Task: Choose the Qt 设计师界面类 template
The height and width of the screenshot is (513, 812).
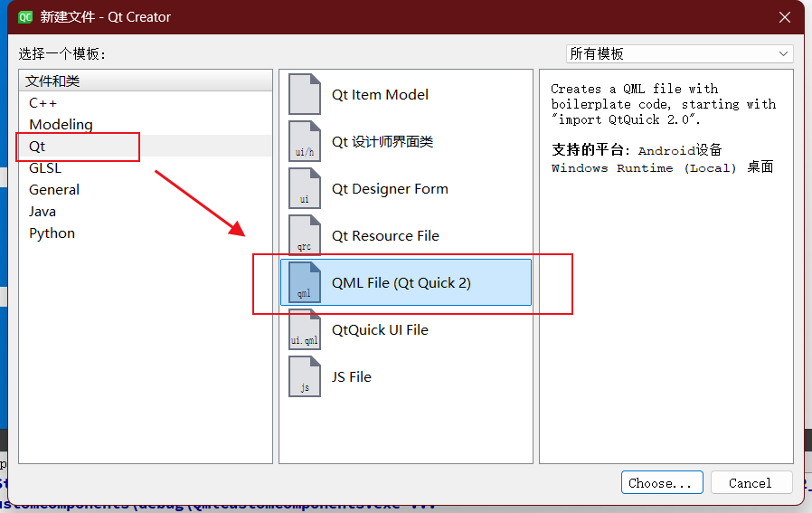Action: [x=405, y=141]
